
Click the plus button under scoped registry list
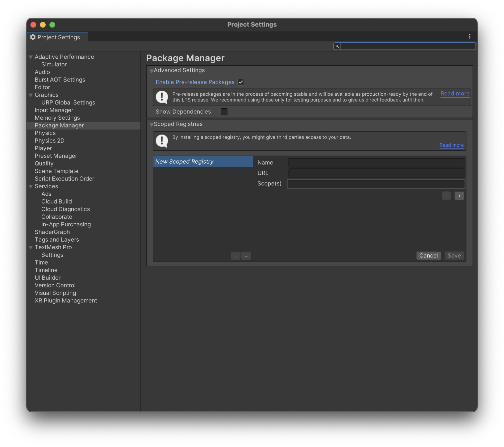tap(246, 256)
